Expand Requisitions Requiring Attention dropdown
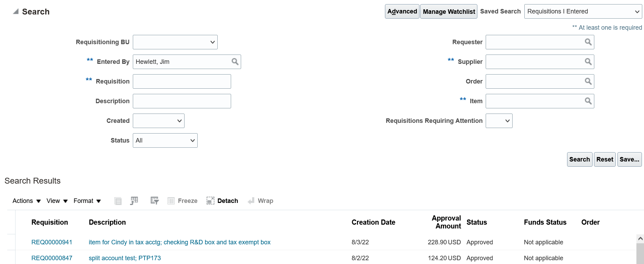 pos(499,121)
